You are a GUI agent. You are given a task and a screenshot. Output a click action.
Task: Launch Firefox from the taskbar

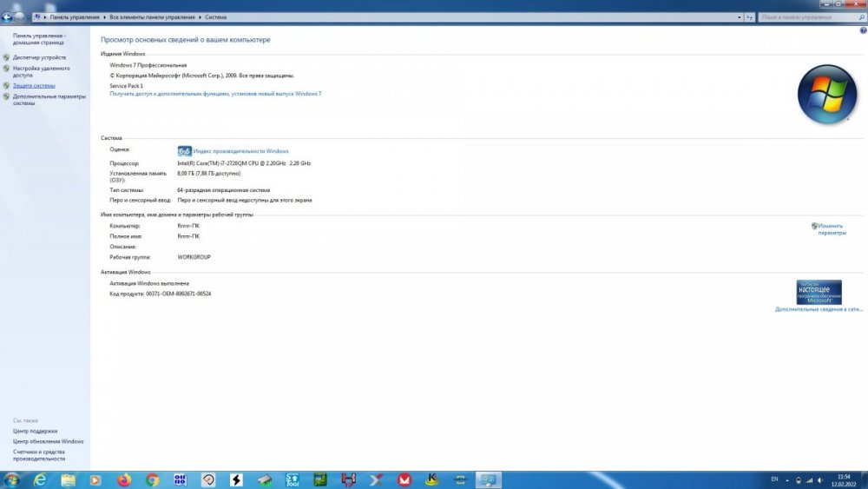(124, 479)
